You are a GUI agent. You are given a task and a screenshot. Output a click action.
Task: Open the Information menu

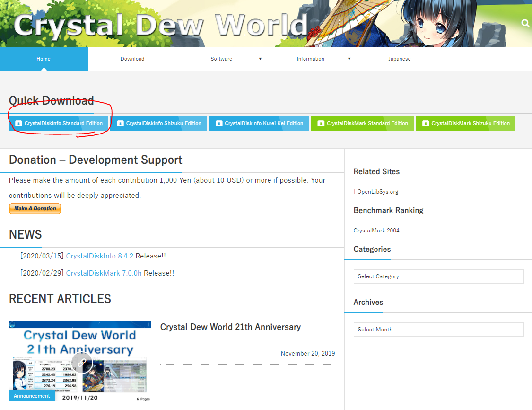pos(310,59)
